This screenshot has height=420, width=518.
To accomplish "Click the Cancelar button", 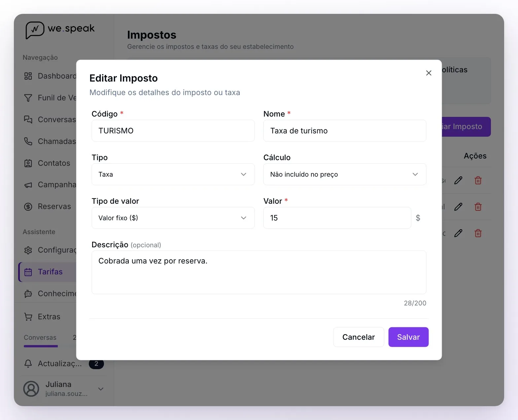I will 359,337.
